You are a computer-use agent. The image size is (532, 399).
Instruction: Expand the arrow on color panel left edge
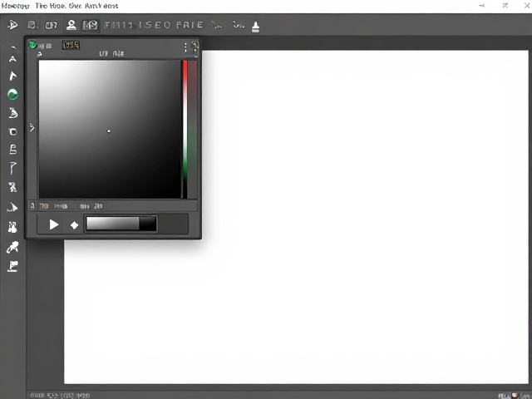click(x=32, y=127)
